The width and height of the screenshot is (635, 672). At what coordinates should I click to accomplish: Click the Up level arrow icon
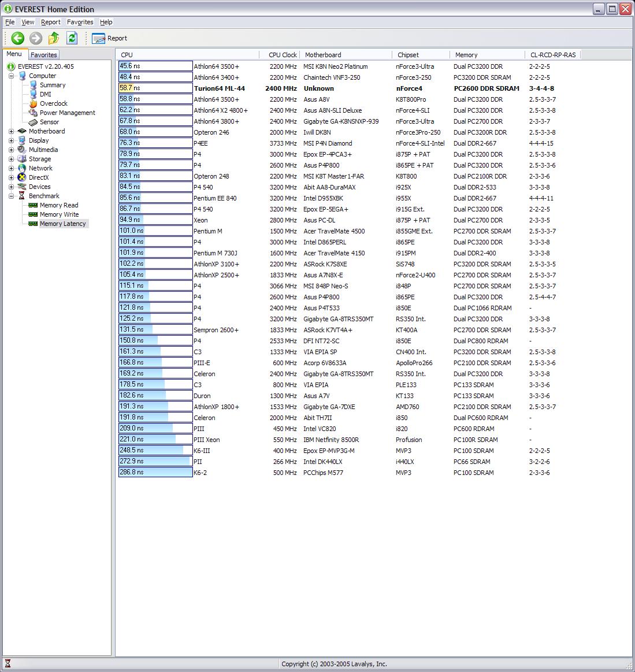coord(54,38)
